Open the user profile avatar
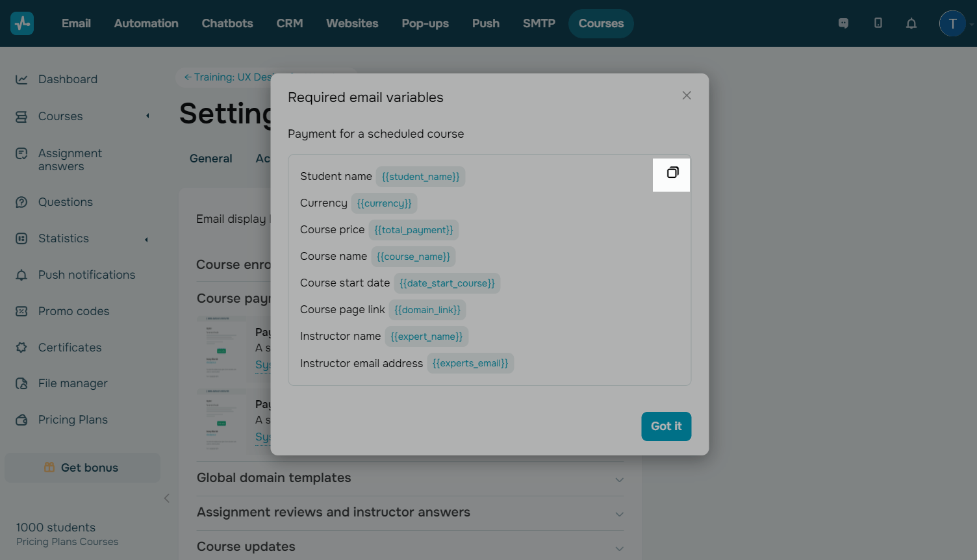 952,23
